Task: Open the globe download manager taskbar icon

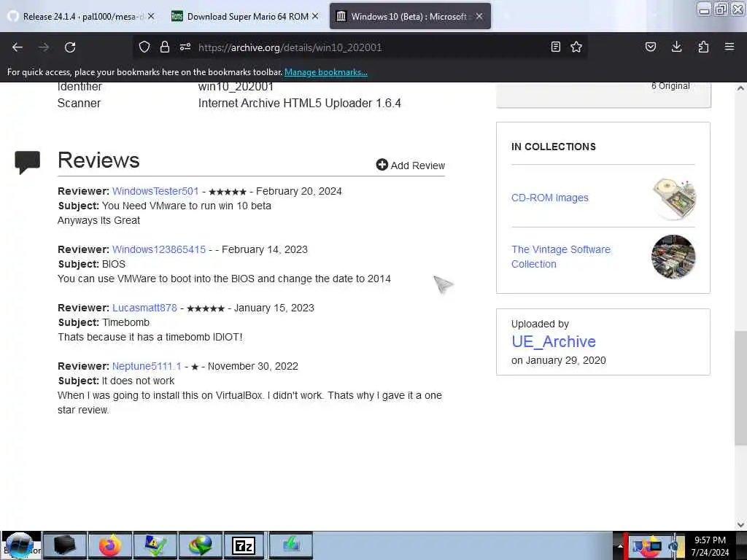Action: [x=201, y=545]
